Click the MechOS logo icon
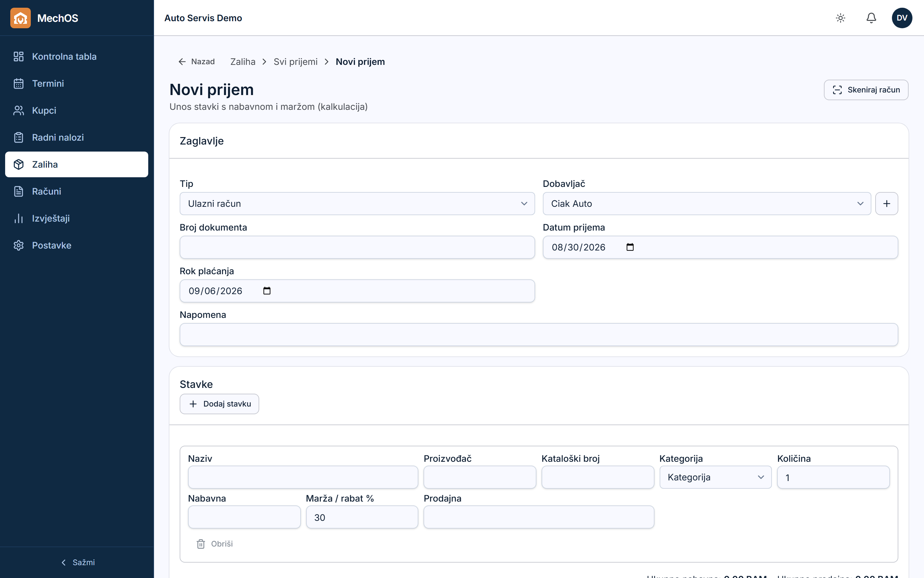 20,18
